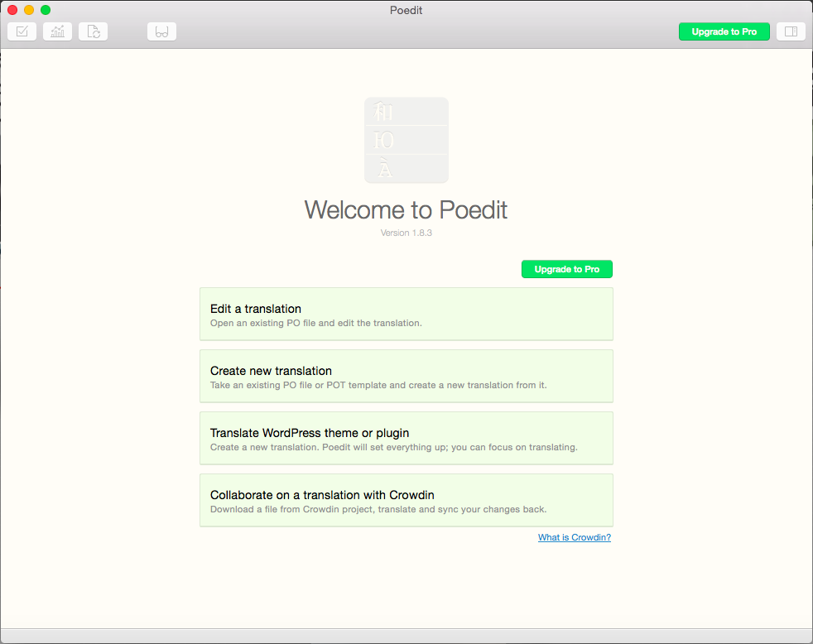Click Upgrade to Pro above Edit a translation
Screen dimensions: 813x644
[x=567, y=269]
